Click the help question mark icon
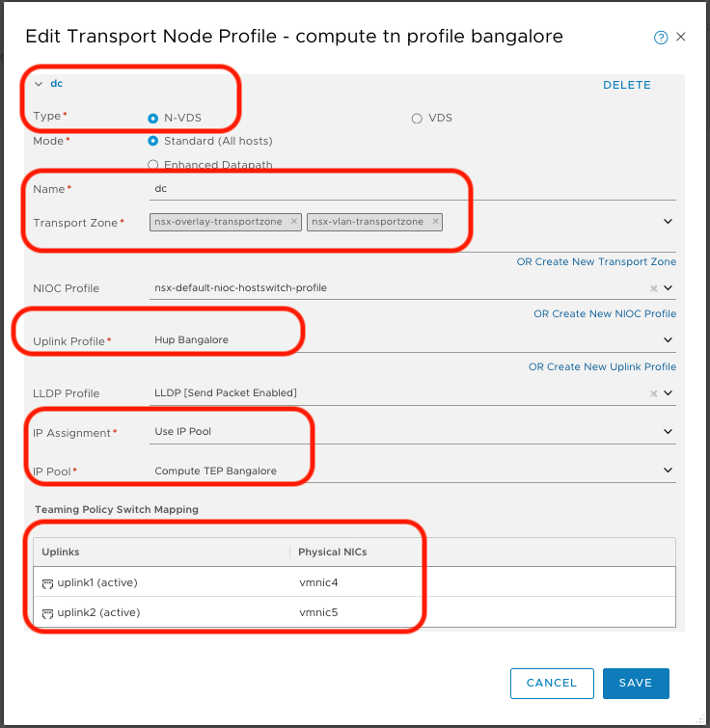The image size is (710, 728). 661,38
